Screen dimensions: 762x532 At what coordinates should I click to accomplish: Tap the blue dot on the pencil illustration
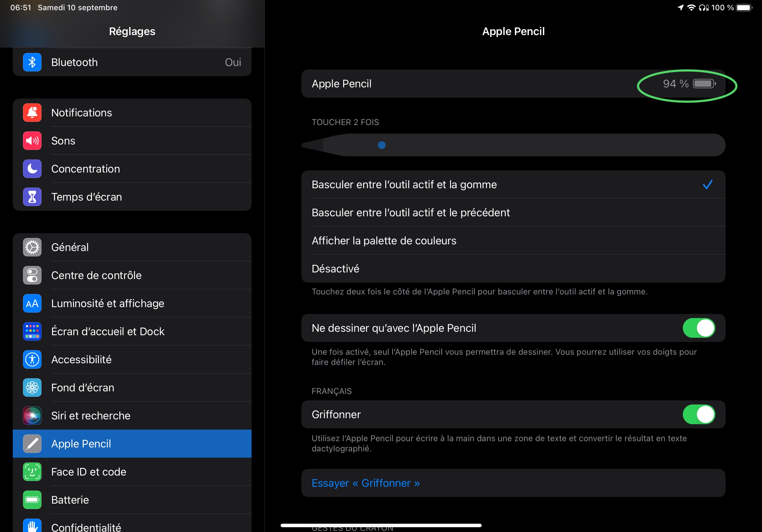click(382, 145)
